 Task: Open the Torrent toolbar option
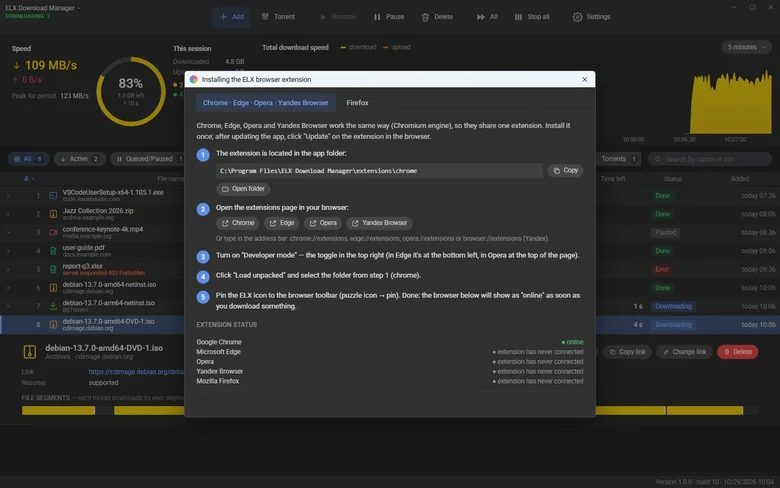tap(278, 17)
